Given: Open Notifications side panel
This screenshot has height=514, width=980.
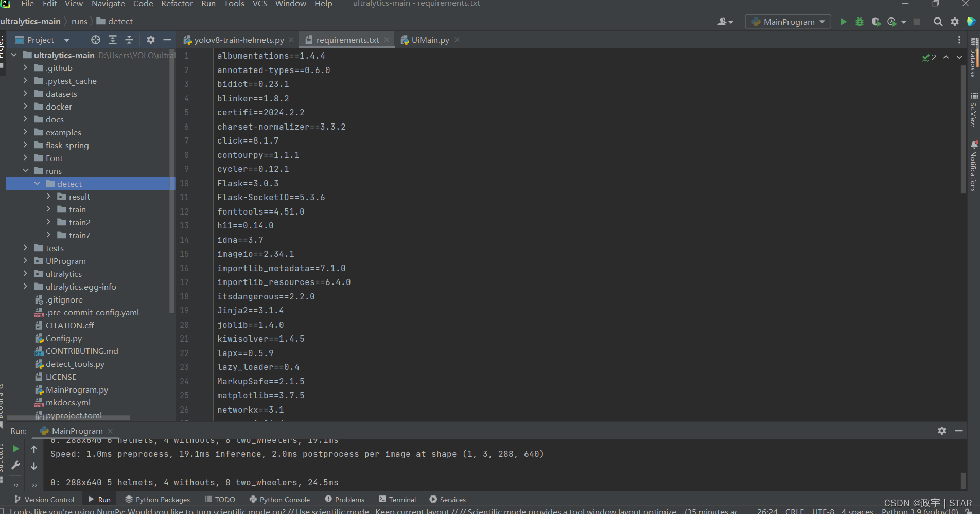Looking at the screenshot, I should click(974, 166).
